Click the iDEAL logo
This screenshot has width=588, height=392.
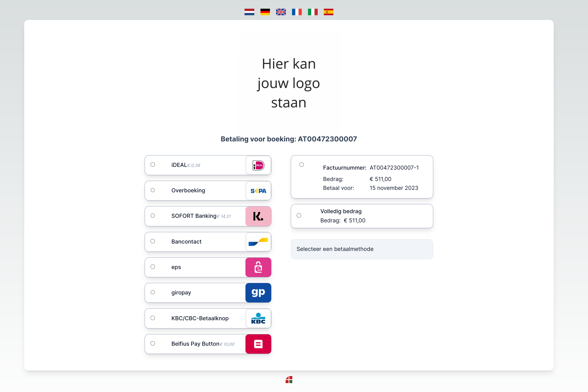[x=258, y=165]
